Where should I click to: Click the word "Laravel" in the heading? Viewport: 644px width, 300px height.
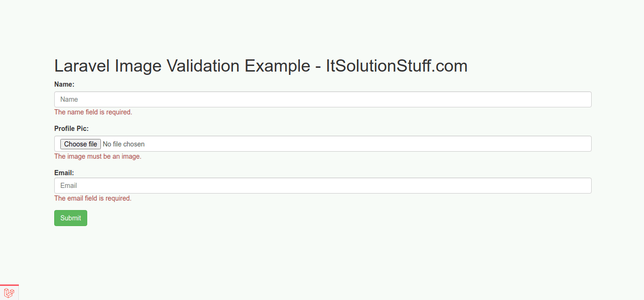coord(82,66)
